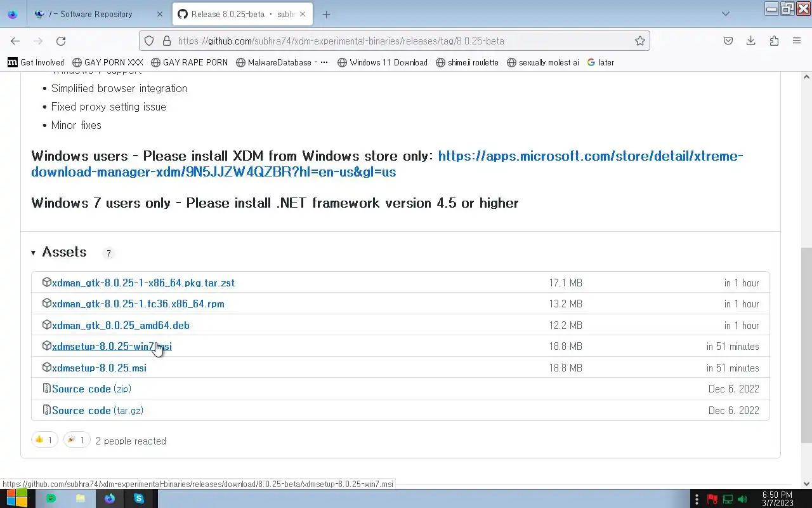Screen dimensions: 812x508
Task: Click the red flag tray icon
Action: [x=712, y=499]
